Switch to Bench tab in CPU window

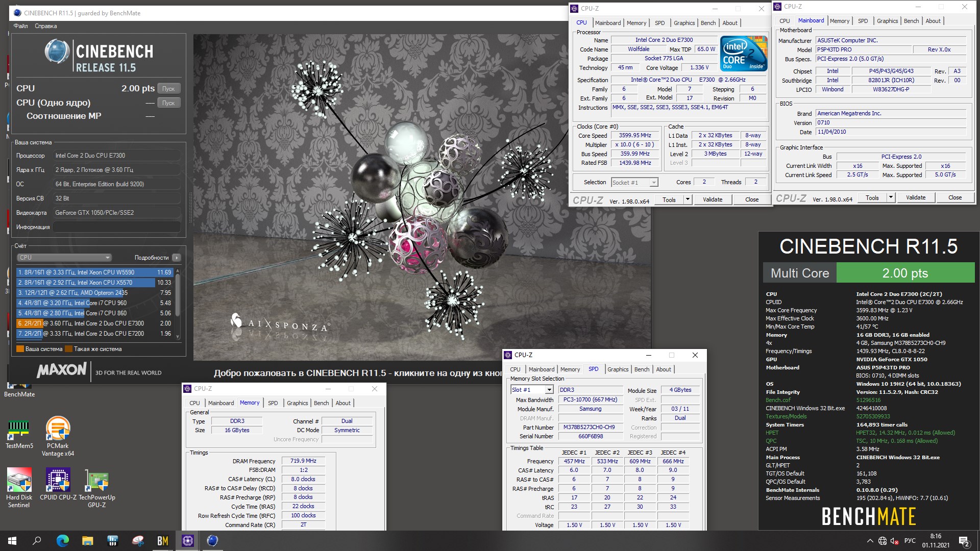click(x=708, y=23)
